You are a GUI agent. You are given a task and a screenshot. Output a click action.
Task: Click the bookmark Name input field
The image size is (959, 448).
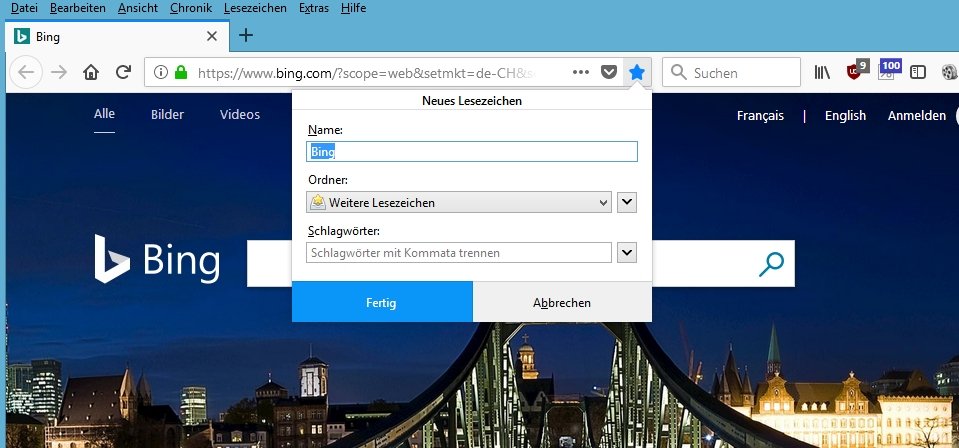pos(472,151)
